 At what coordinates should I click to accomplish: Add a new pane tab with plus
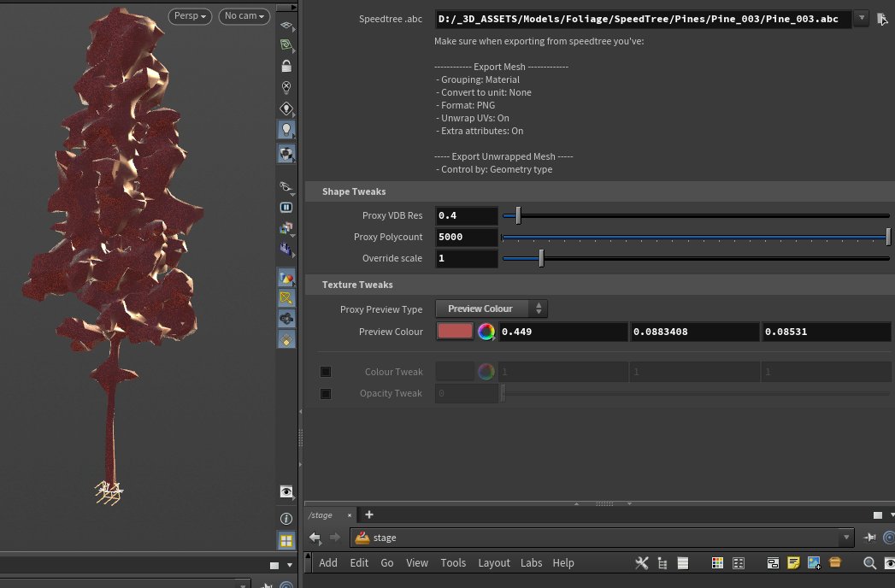[369, 514]
